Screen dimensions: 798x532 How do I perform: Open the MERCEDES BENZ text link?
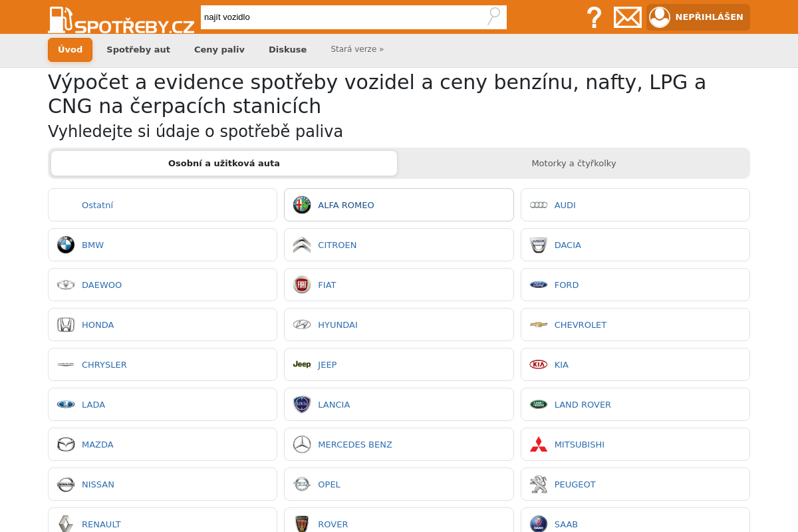tap(355, 444)
